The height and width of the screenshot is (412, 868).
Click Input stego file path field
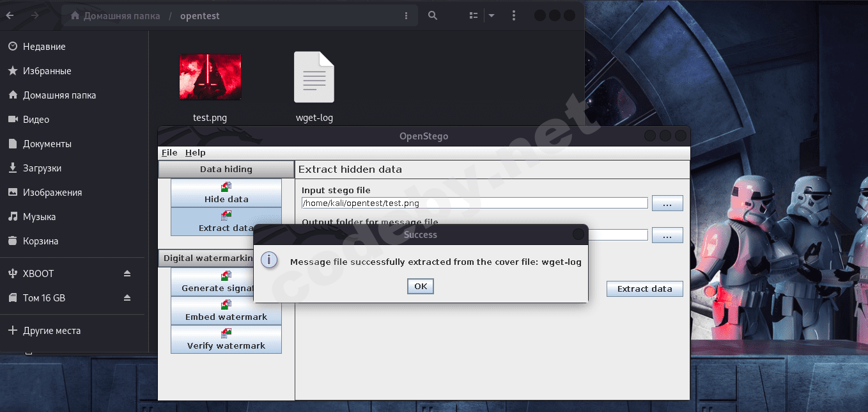click(475, 203)
